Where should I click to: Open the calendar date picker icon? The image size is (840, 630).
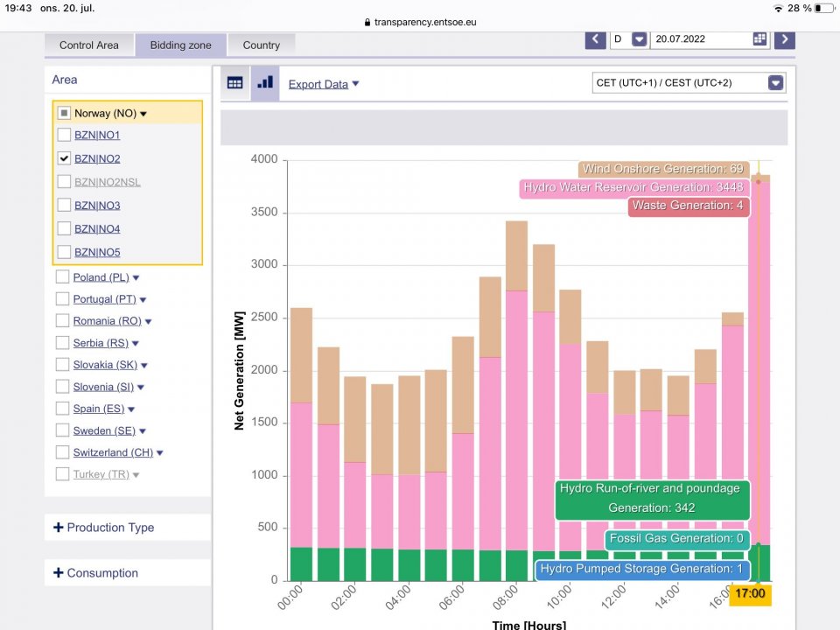click(759, 39)
